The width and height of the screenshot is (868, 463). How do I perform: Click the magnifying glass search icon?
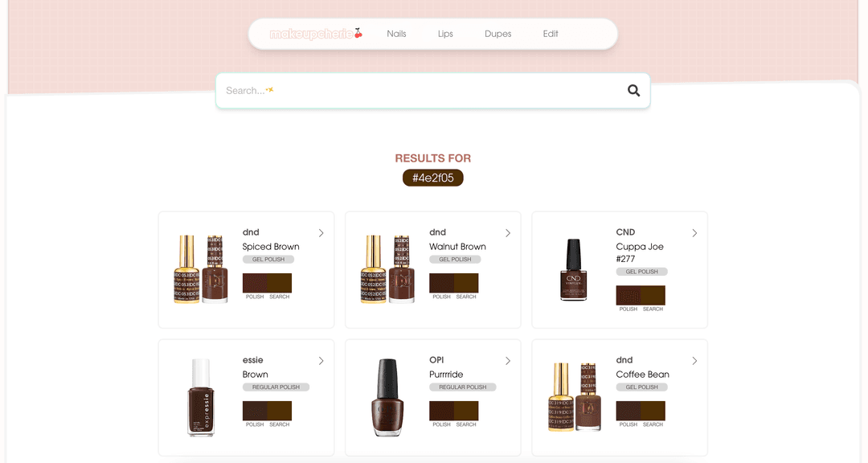(x=633, y=91)
